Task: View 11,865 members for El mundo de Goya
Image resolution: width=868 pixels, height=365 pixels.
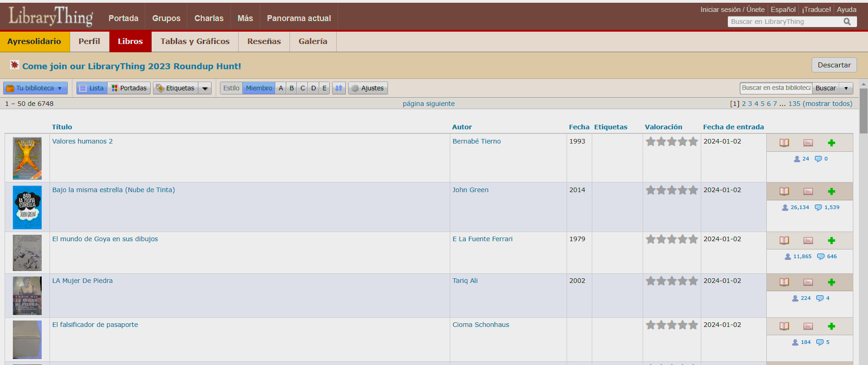Action: tap(798, 256)
